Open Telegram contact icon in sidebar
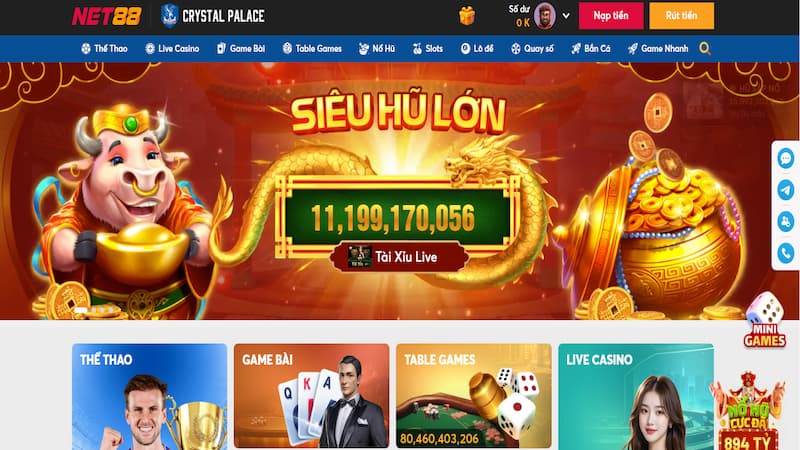The image size is (800, 450). (786, 190)
